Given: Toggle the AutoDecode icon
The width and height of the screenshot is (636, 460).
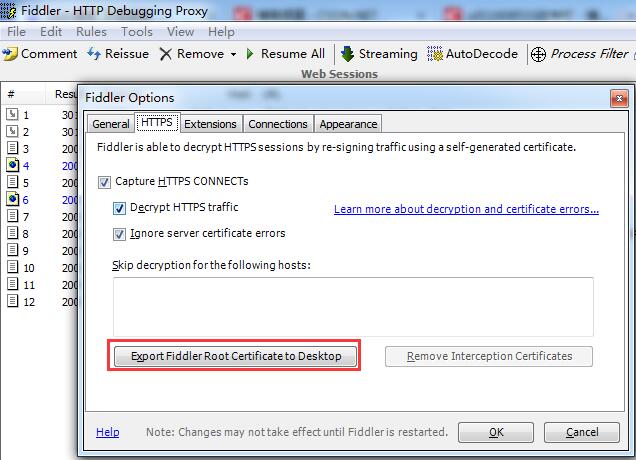Looking at the screenshot, I should (435, 54).
